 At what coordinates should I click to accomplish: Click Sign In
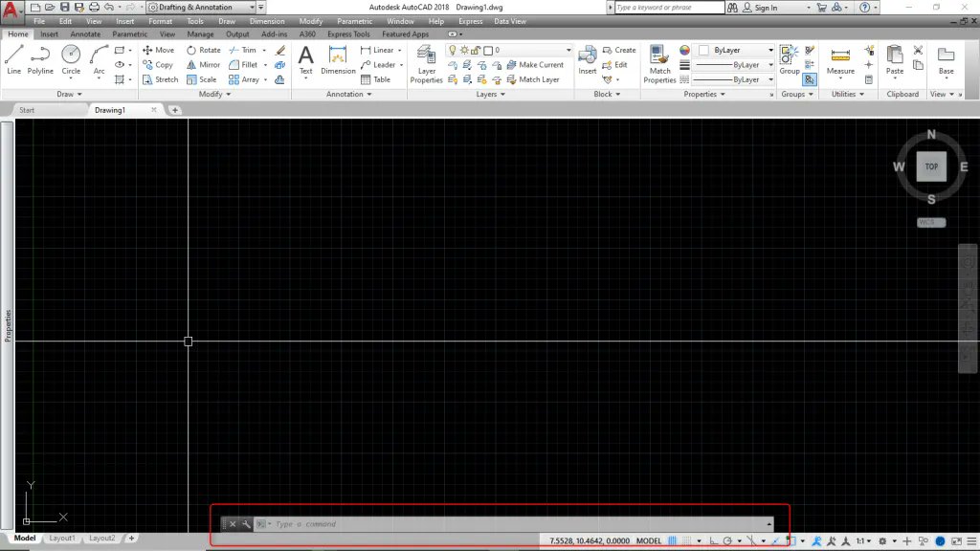759,8
